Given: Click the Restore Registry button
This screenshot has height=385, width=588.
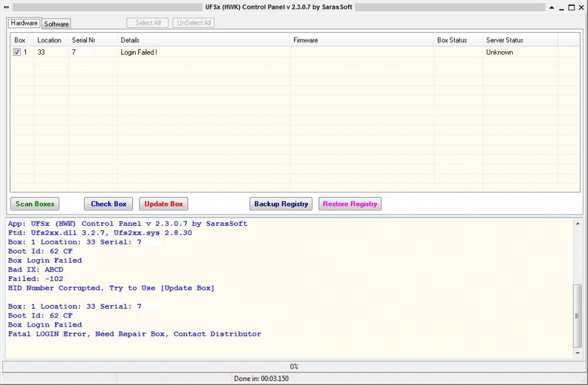Looking at the screenshot, I should [350, 204].
